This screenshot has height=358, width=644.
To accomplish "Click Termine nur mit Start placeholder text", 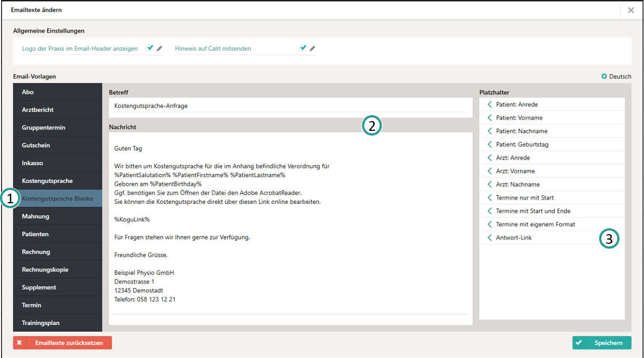I will (525, 198).
